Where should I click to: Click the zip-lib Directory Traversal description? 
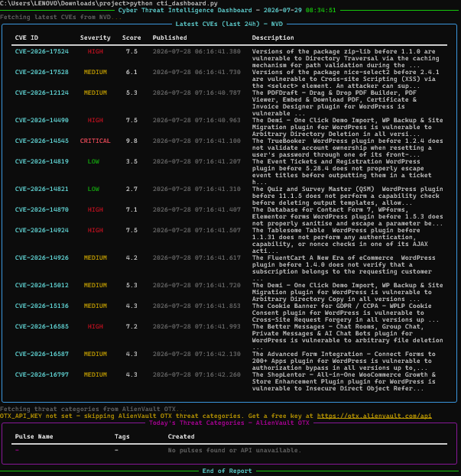tap(346, 58)
